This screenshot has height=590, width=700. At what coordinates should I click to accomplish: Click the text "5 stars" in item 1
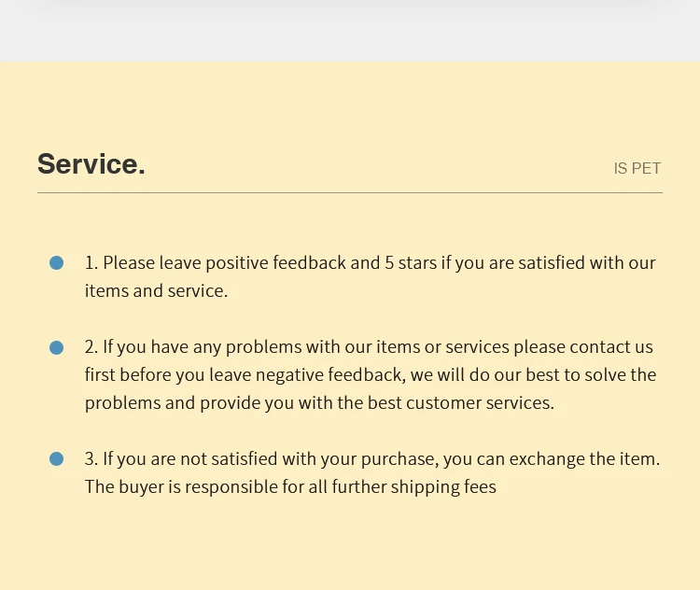click(411, 263)
